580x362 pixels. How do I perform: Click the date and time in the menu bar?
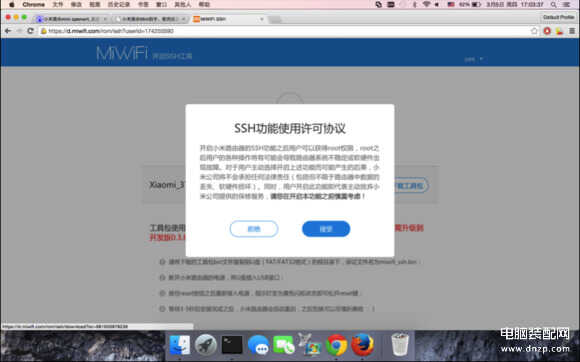pyautogui.click(x=515, y=4)
